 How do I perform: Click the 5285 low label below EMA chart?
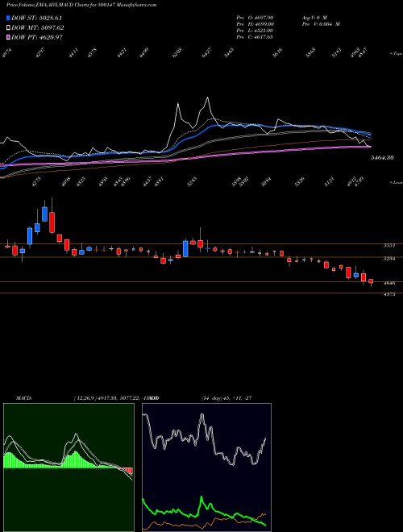tap(193, 184)
